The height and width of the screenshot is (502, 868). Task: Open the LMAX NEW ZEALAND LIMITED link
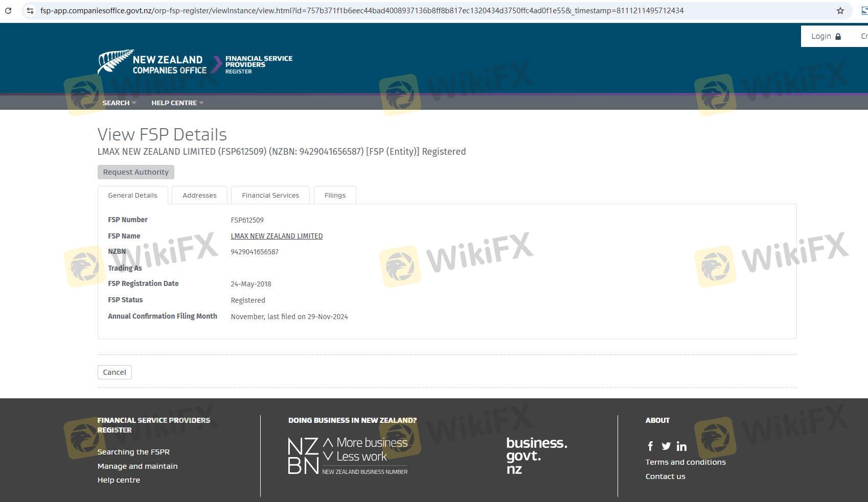(x=277, y=236)
